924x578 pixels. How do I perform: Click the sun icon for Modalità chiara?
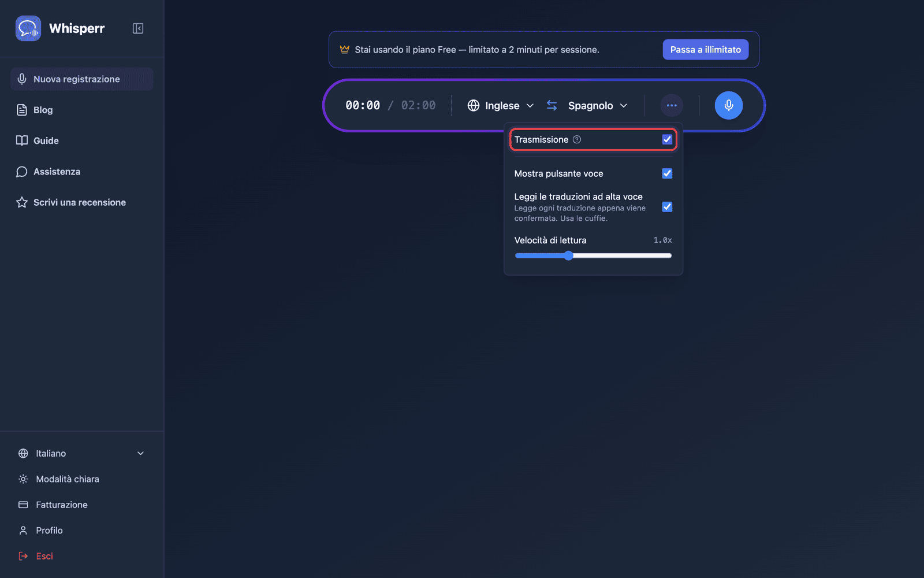pos(23,479)
